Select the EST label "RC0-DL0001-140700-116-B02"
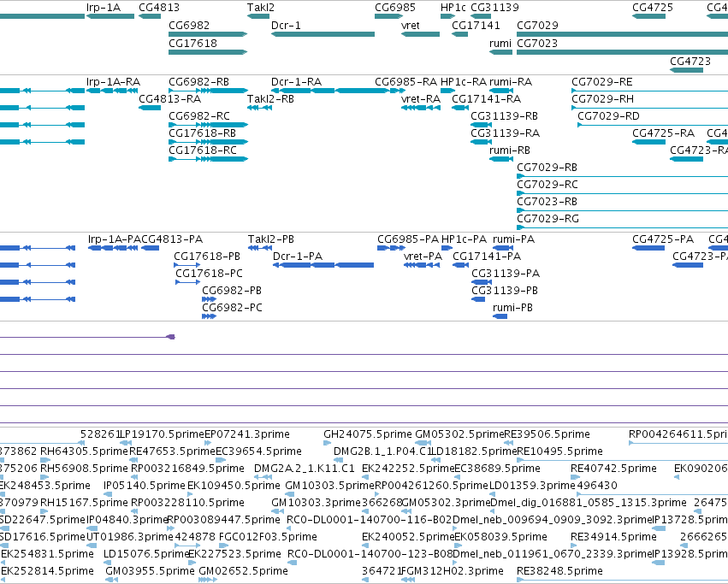Screen dimensions: 728x584 (x=370, y=520)
